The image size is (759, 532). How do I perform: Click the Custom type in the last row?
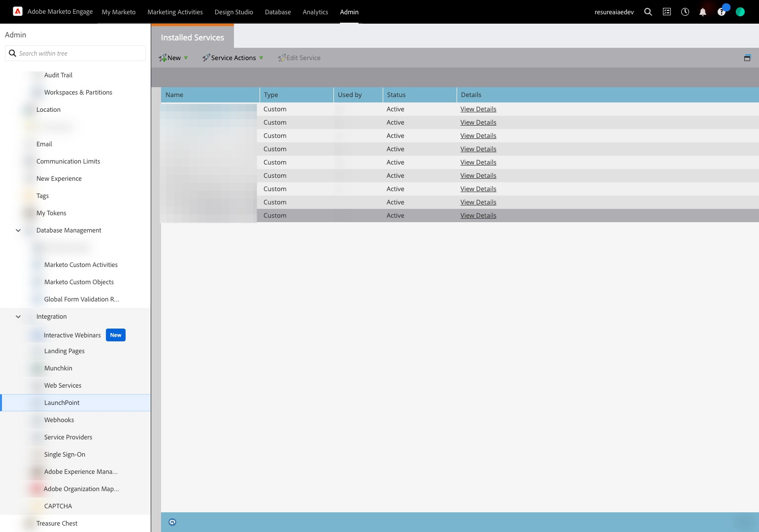[x=275, y=215]
